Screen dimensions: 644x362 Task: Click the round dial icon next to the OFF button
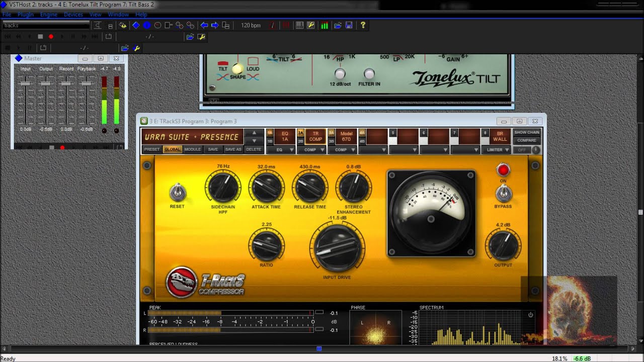pos(536,150)
